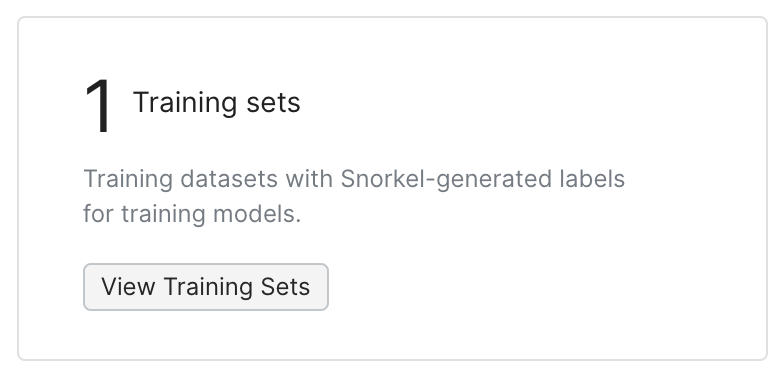View all training sets from this card
Screen dimensions: 784x380
coord(206,287)
